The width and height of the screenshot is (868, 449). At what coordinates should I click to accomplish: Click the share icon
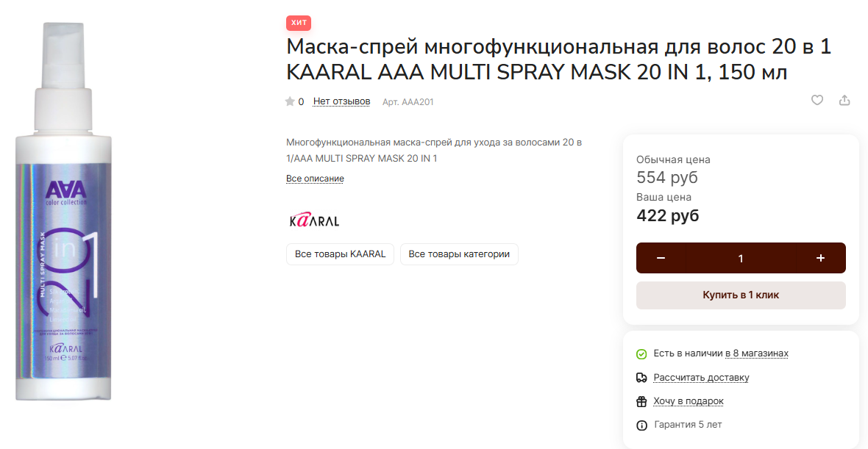pos(844,100)
